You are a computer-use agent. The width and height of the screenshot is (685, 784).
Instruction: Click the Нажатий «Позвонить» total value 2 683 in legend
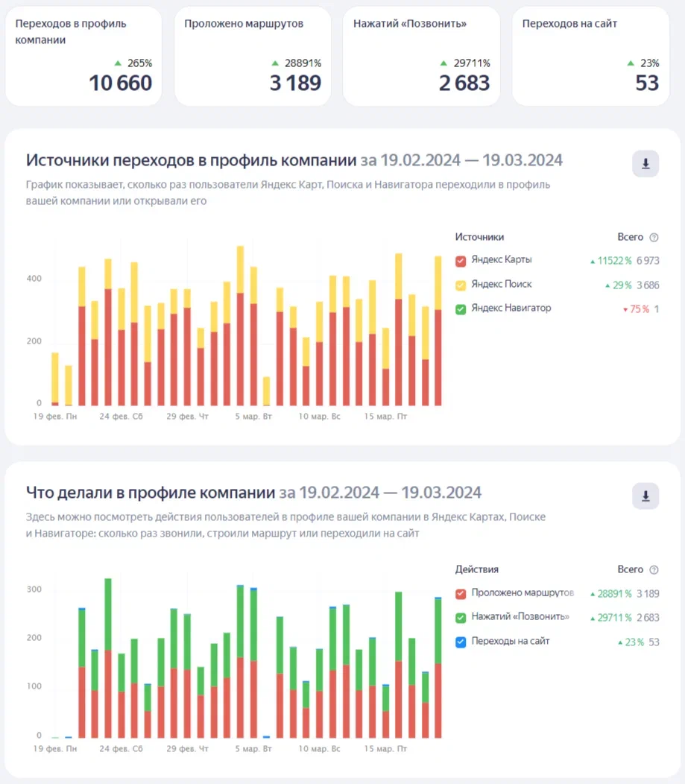click(648, 618)
